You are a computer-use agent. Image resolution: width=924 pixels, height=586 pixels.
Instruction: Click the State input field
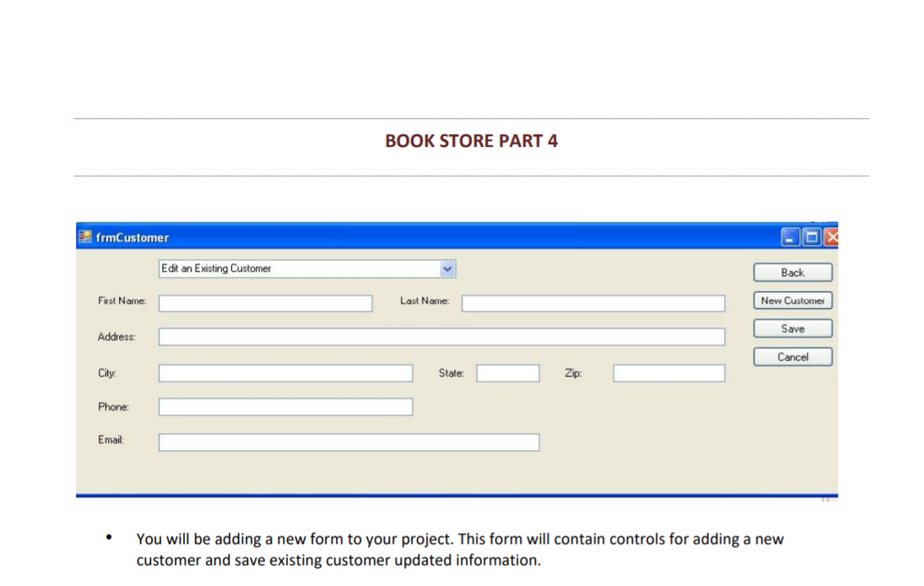click(x=507, y=372)
